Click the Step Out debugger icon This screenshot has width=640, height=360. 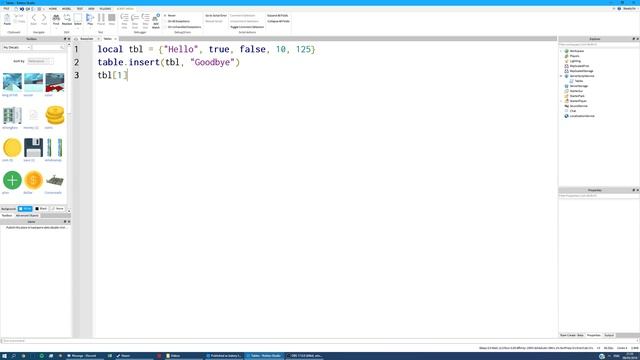[x=145, y=20]
